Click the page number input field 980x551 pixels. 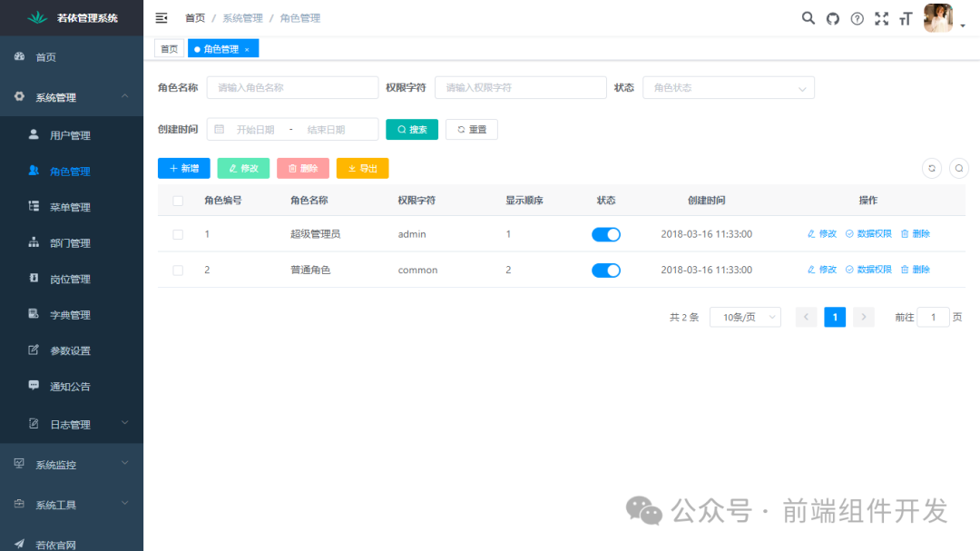(x=933, y=317)
